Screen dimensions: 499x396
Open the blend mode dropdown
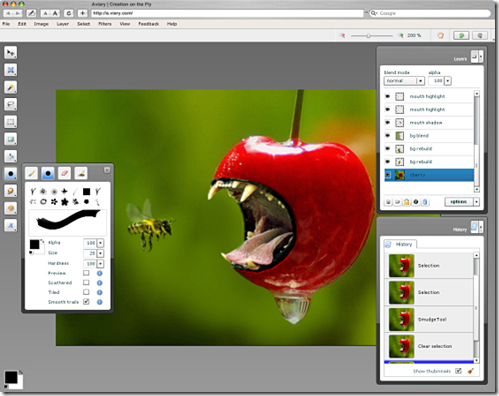click(404, 81)
